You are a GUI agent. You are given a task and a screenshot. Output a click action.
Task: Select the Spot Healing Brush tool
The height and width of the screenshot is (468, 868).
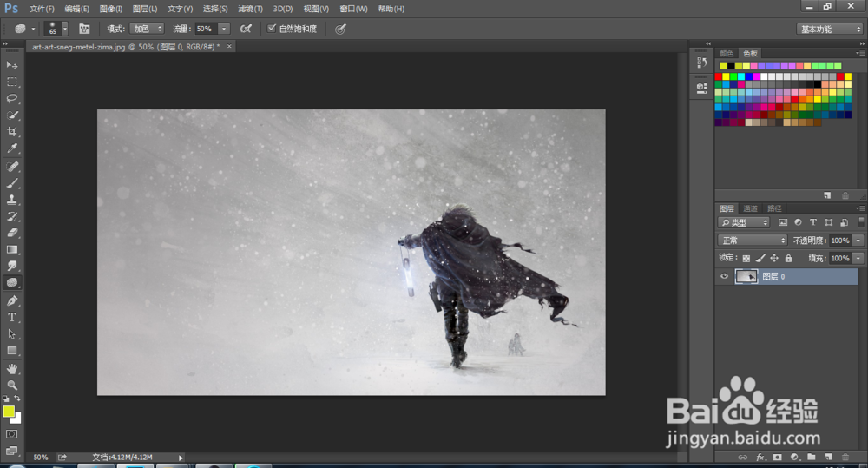(x=11, y=167)
